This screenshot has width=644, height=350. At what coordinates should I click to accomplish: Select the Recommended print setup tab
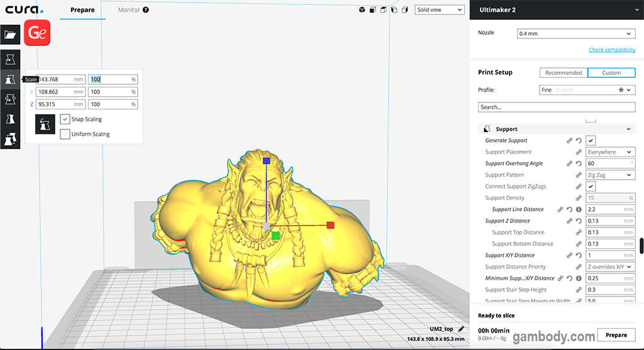click(563, 73)
